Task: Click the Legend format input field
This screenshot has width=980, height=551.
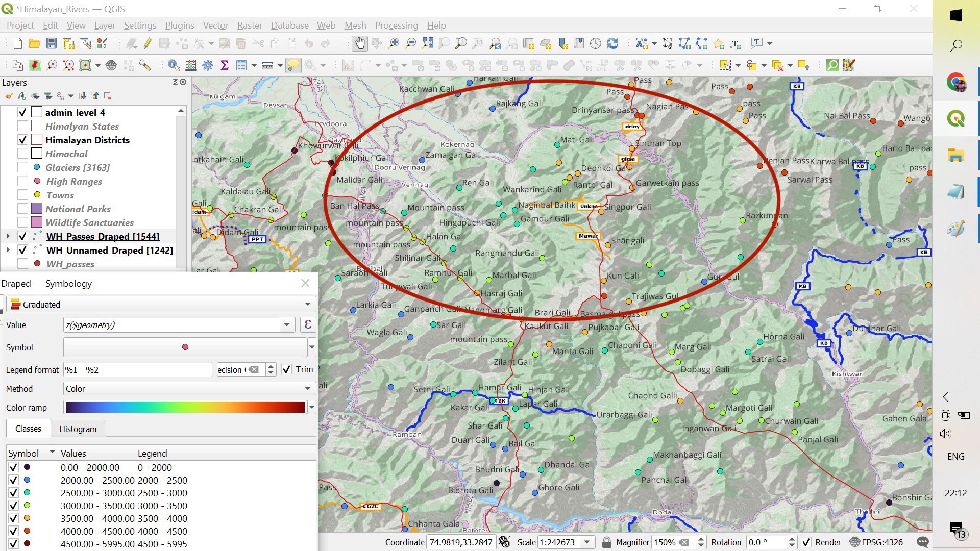Action: pyautogui.click(x=137, y=370)
